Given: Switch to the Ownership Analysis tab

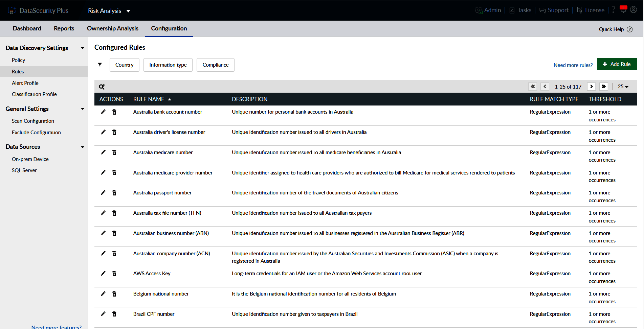Looking at the screenshot, I should pos(112,28).
